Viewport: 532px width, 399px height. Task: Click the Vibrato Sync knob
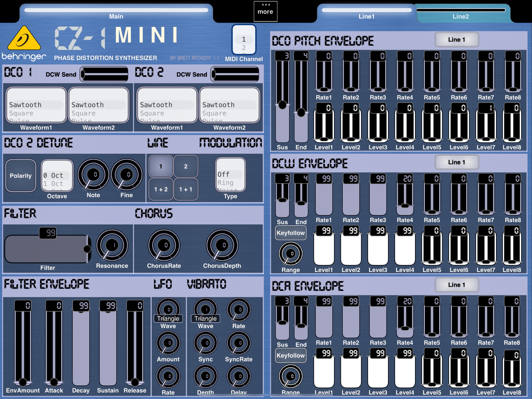click(206, 343)
